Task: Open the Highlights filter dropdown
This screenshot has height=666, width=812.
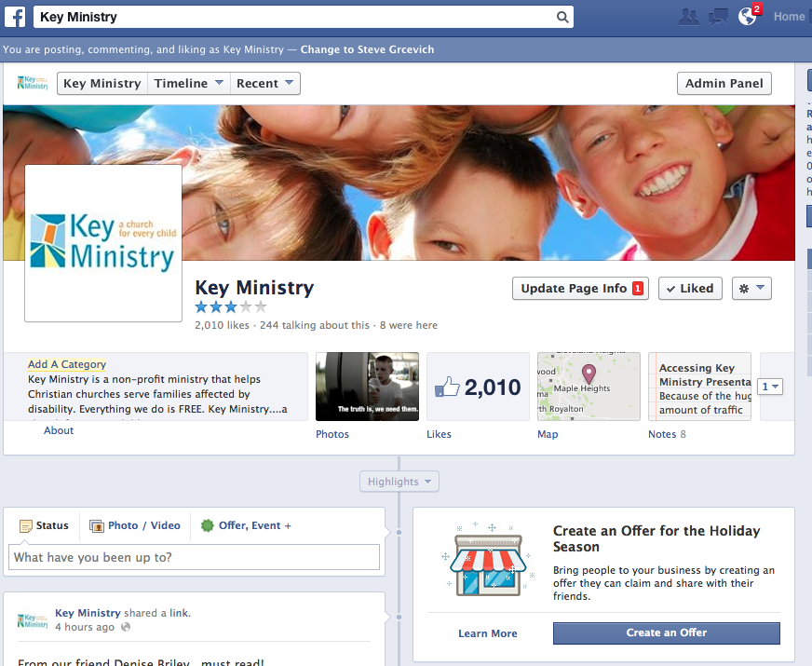Action: coord(399,482)
